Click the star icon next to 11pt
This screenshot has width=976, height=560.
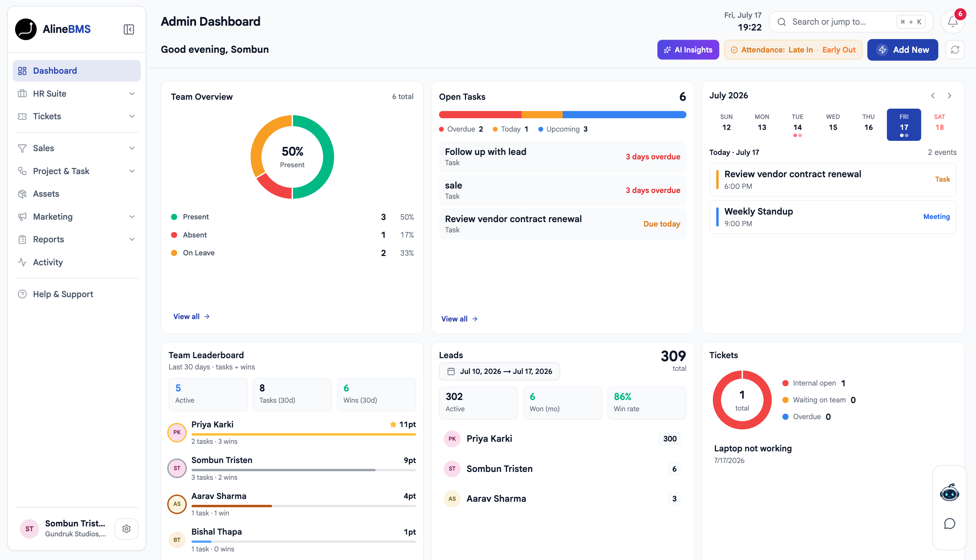(x=393, y=425)
